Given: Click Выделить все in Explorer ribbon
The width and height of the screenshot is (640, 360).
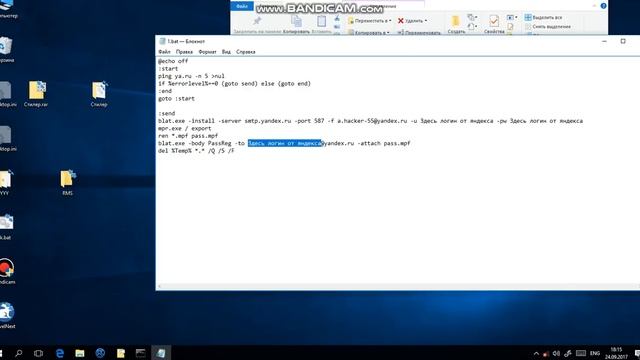Looking at the screenshot, I should [543, 18].
